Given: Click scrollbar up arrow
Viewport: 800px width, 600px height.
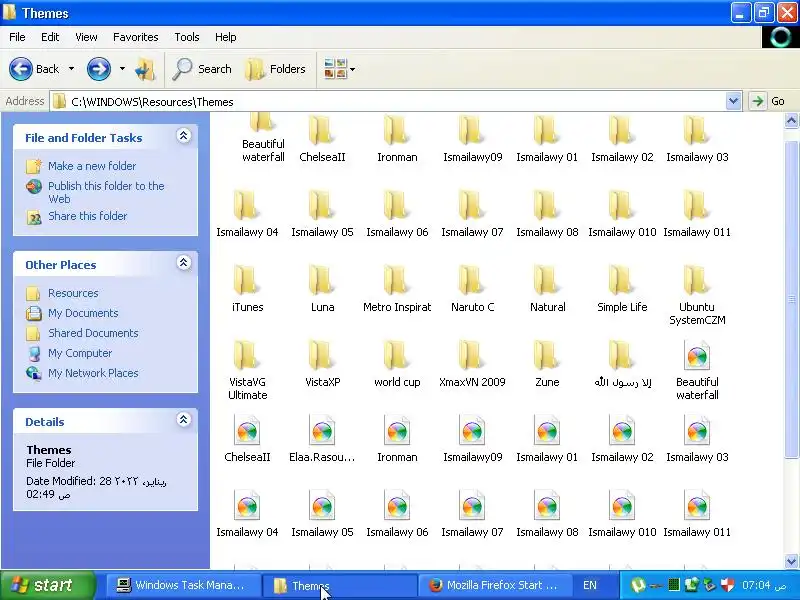Looking at the screenshot, I should tap(791, 120).
